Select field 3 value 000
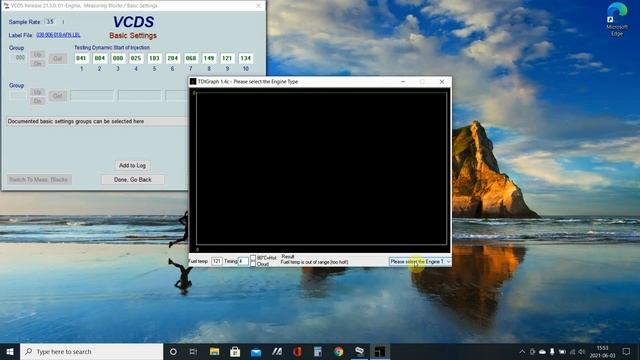 click(118, 58)
